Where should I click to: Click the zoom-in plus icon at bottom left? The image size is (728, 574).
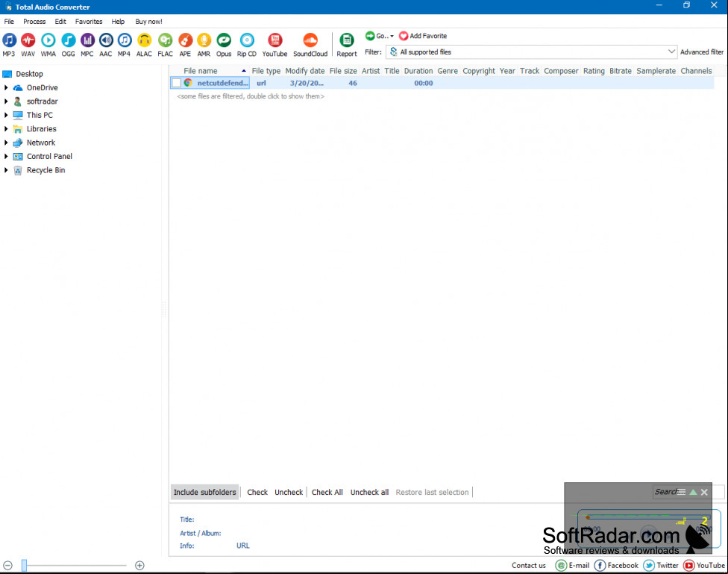tap(139, 565)
